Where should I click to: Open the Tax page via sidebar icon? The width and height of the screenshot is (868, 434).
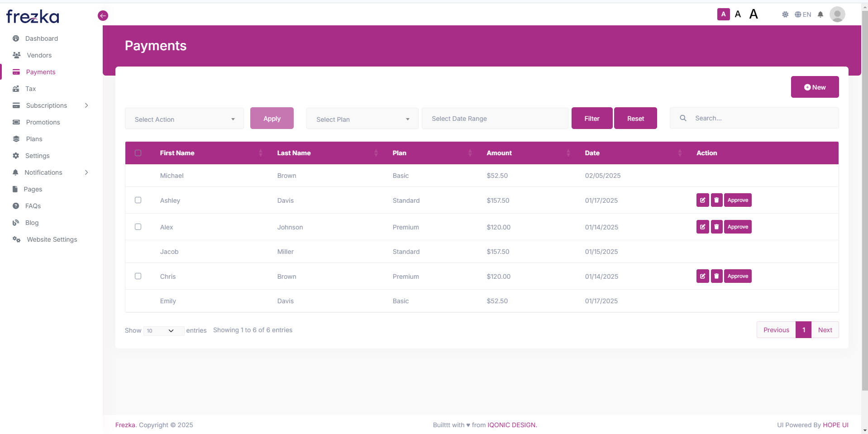point(15,89)
